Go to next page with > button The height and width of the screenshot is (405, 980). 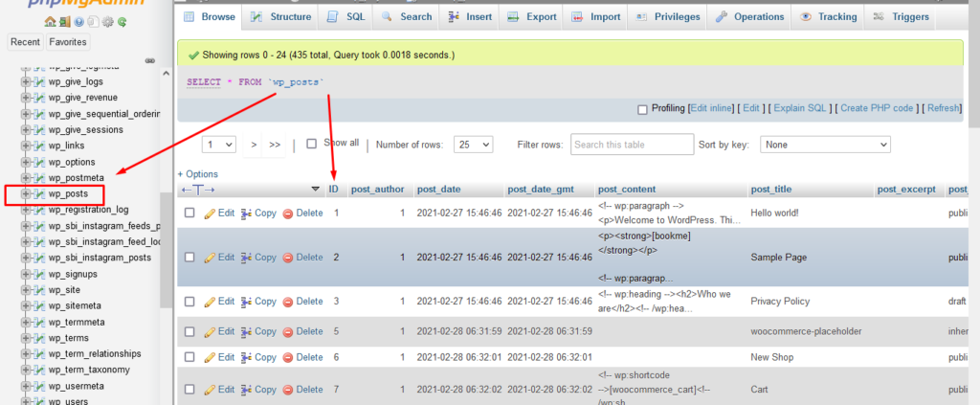point(254,145)
